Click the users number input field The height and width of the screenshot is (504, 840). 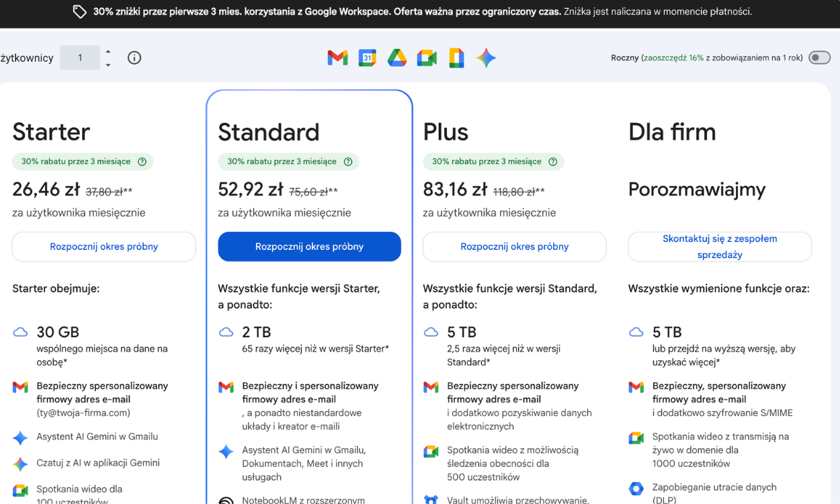80,58
